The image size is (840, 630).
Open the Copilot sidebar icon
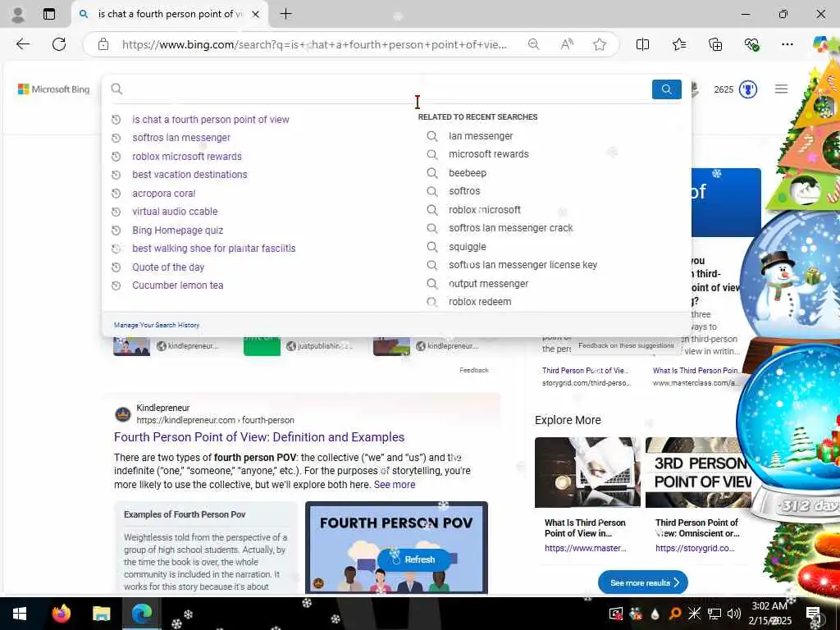point(822,44)
